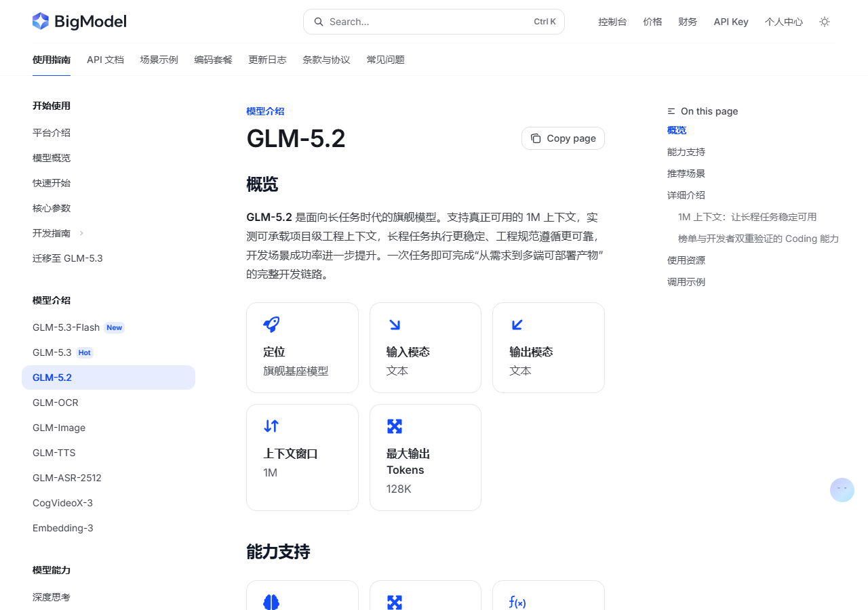
Task: Open the 常见问题 tab
Action: [x=386, y=60]
